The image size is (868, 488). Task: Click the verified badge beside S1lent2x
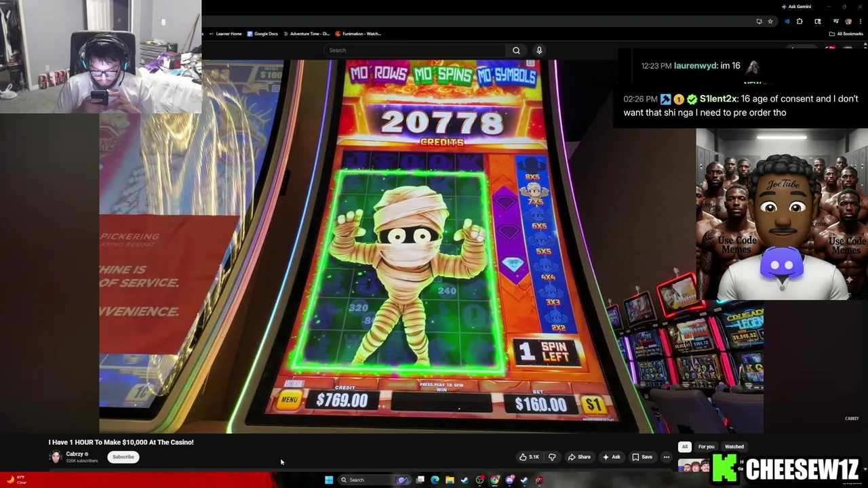tap(692, 99)
